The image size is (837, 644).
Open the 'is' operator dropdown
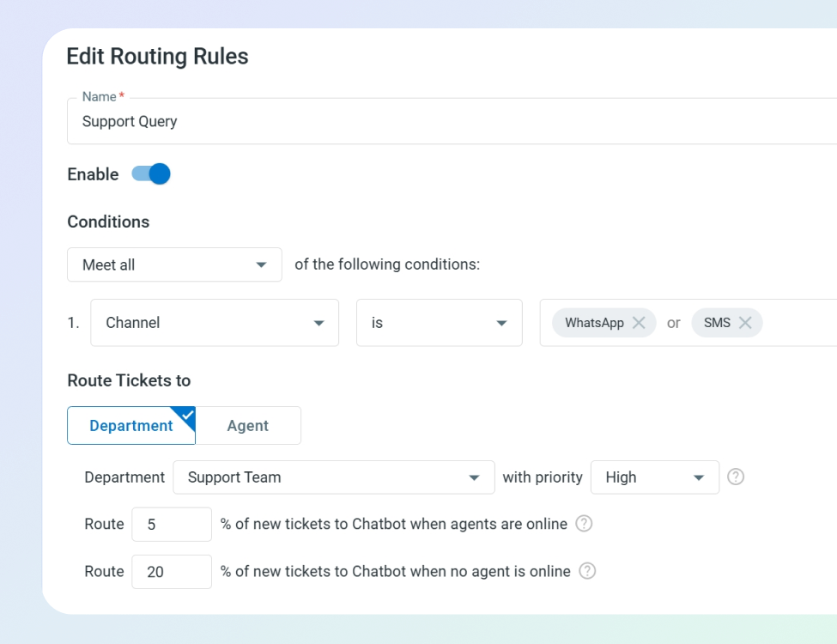439,323
